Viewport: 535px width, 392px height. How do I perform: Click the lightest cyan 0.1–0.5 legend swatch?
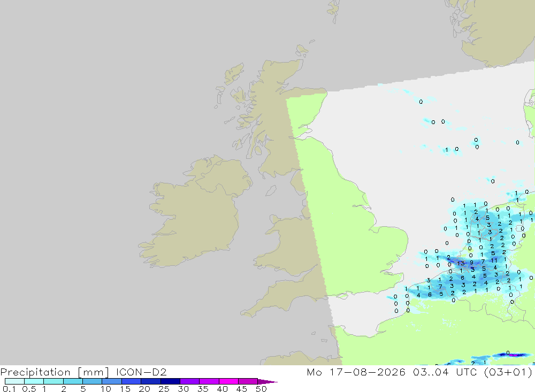pos(14,381)
